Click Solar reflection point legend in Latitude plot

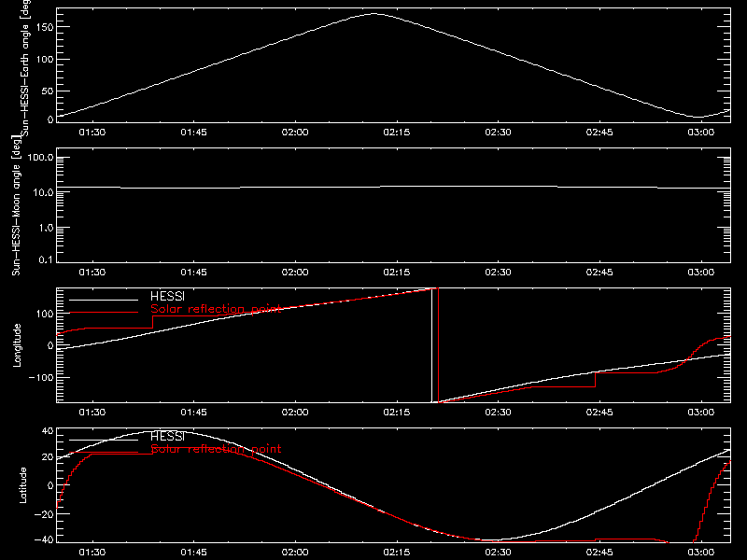pyautogui.click(x=216, y=449)
